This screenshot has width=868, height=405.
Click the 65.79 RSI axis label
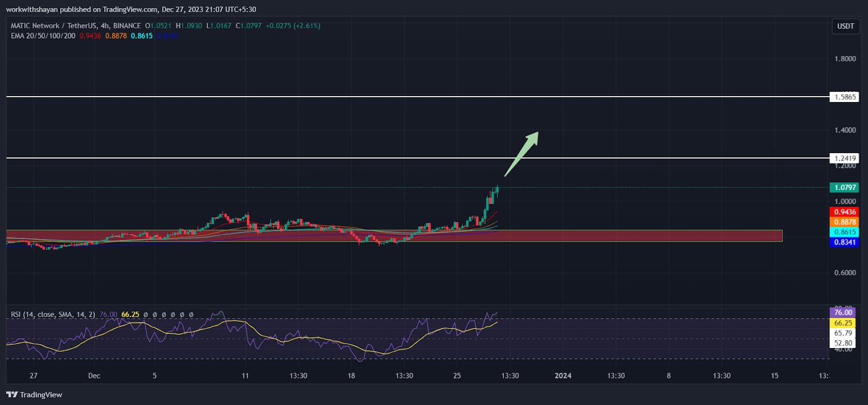843,333
